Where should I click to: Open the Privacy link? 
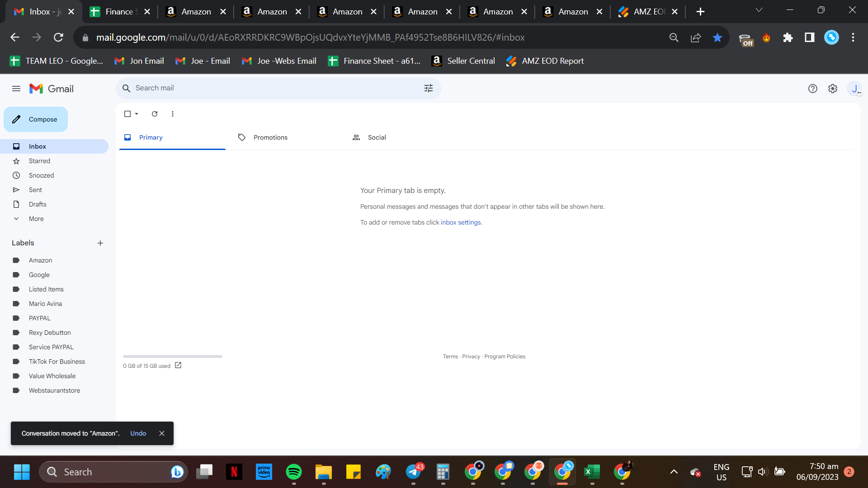pyautogui.click(x=471, y=357)
